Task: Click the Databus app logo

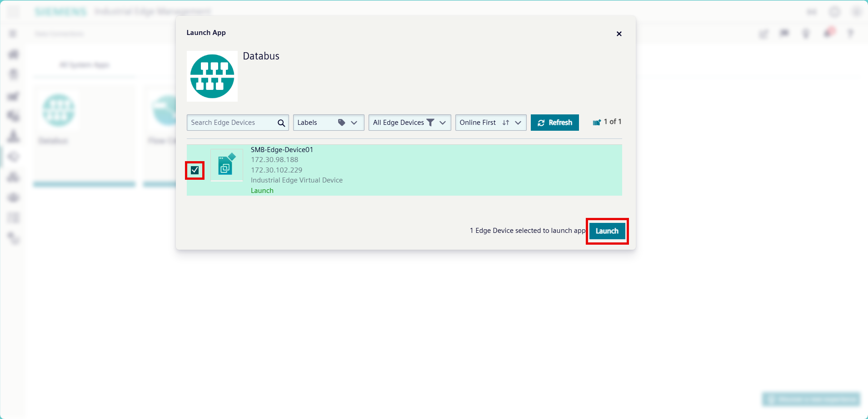Action: [x=212, y=76]
